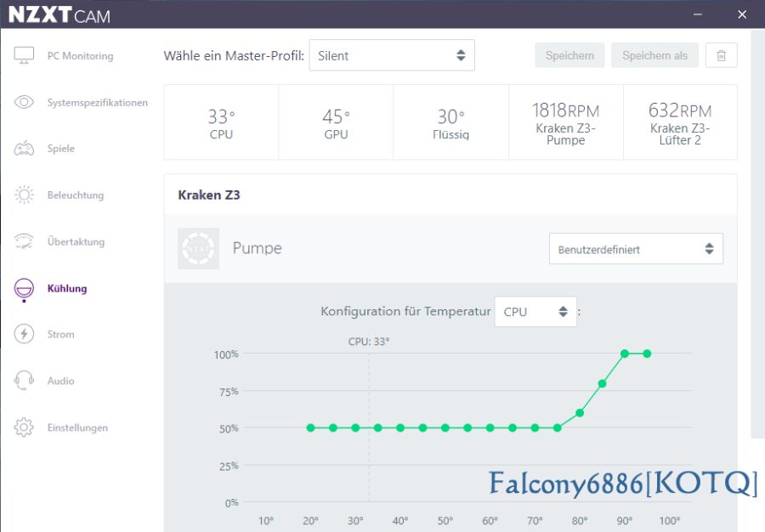
Task: Click the curve point at 80° near 60%
Action: coord(580,413)
